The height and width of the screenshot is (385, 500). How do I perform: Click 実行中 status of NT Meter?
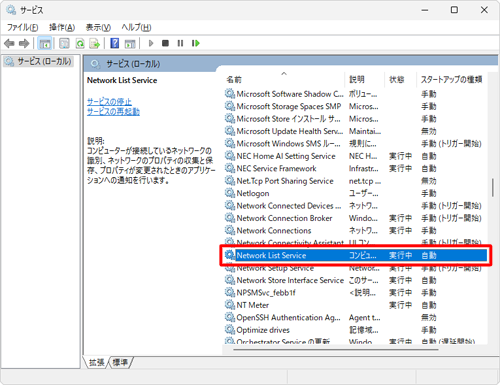pos(400,305)
